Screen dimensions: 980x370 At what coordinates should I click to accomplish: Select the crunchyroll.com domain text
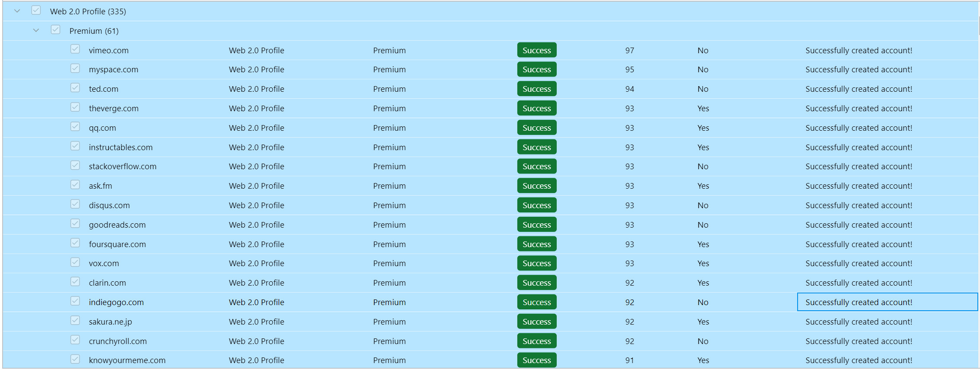tap(118, 341)
